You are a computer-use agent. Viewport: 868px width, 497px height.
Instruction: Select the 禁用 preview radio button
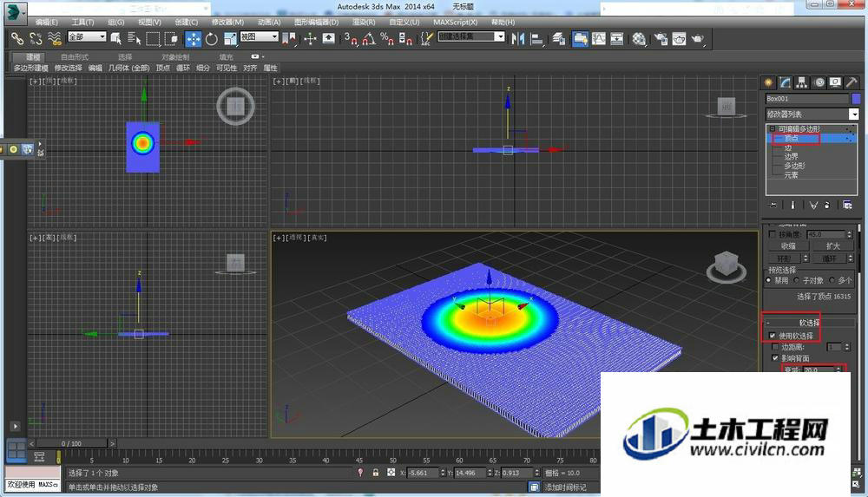coord(768,281)
